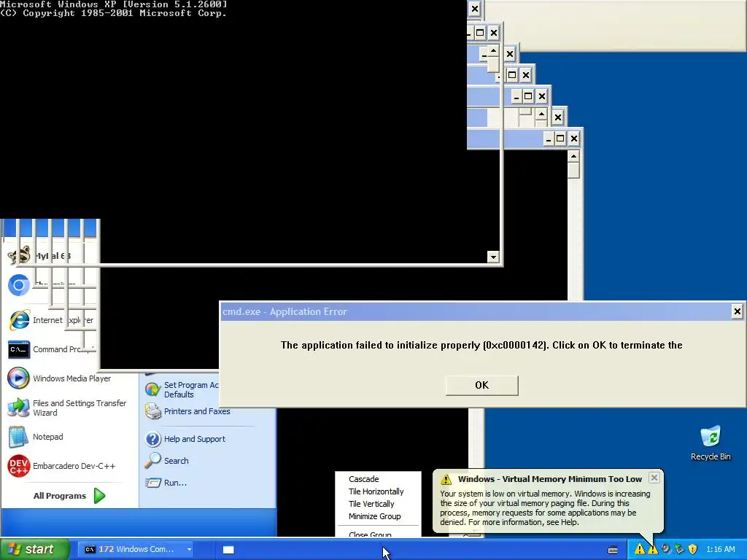Click the 1:16 AM taskbar clock
The height and width of the screenshot is (560, 747).
[x=720, y=549]
